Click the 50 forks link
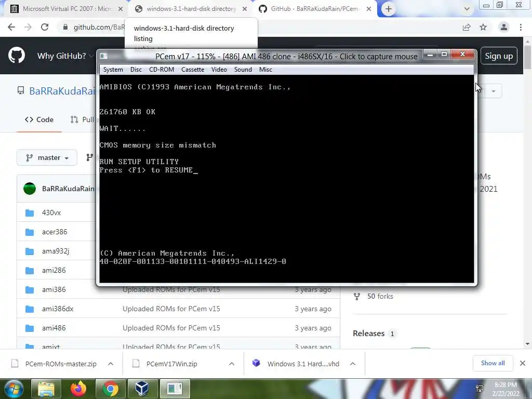 pyautogui.click(x=380, y=297)
